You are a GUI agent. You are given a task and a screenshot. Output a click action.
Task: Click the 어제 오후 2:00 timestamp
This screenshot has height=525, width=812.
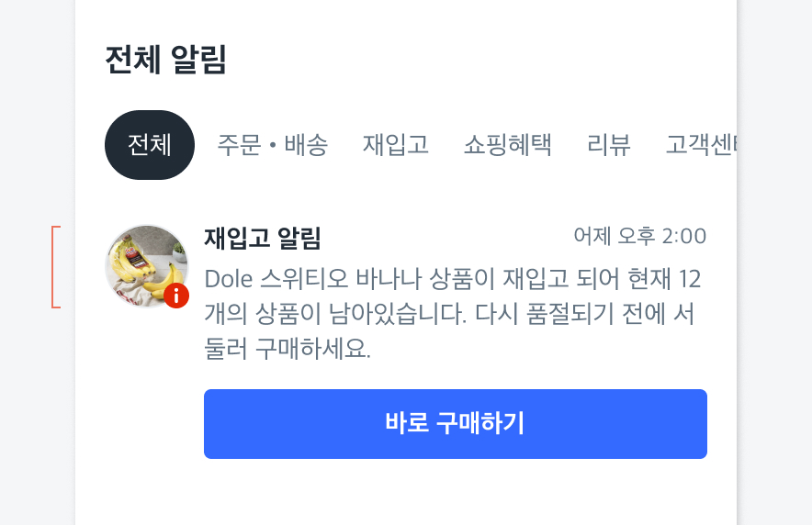639,237
